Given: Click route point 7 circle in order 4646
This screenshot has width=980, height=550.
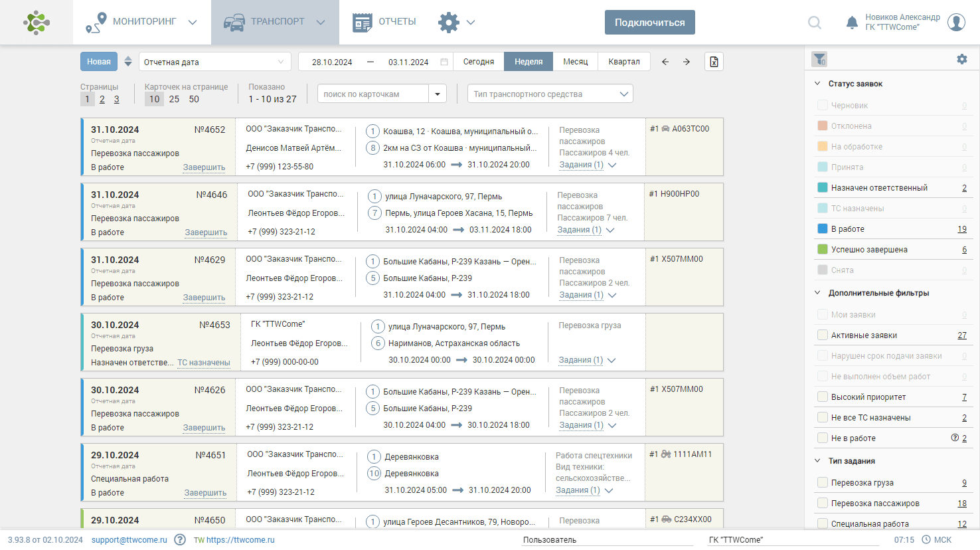Looking at the screenshot, I should [375, 213].
